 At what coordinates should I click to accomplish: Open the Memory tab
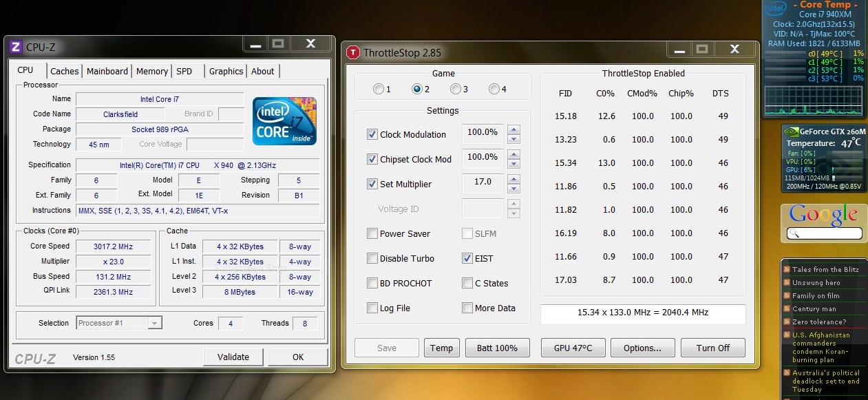152,71
